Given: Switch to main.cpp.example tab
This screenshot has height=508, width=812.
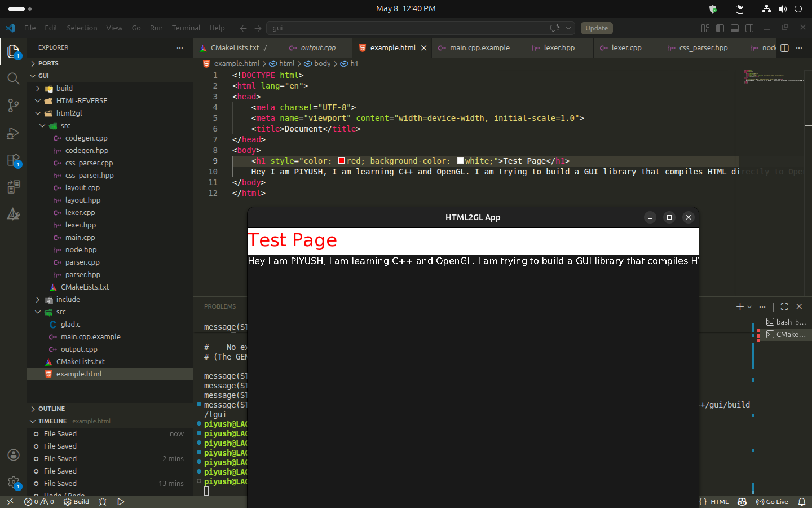Looking at the screenshot, I should click(x=479, y=48).
